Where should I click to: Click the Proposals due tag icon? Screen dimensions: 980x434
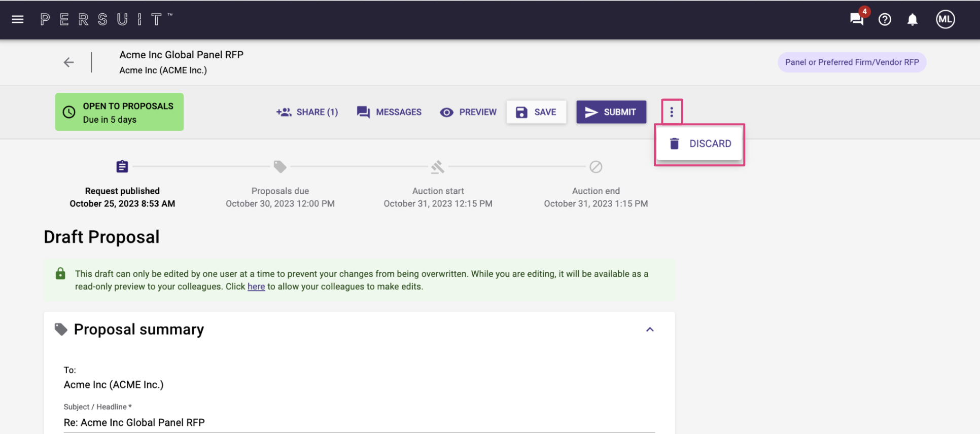pyautogui.click(x=280, y=166)
